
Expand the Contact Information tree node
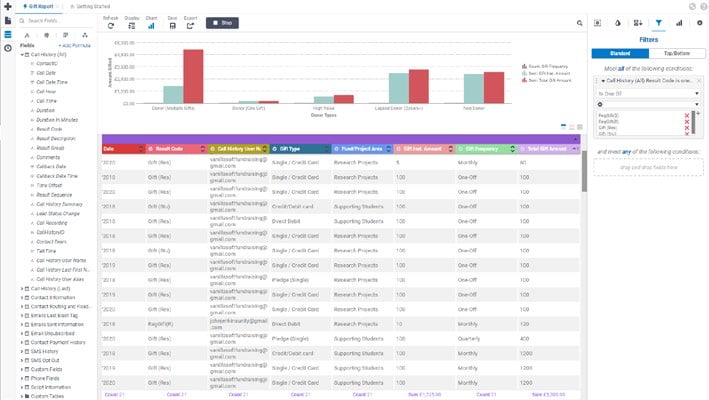click(x=22, y=298)
